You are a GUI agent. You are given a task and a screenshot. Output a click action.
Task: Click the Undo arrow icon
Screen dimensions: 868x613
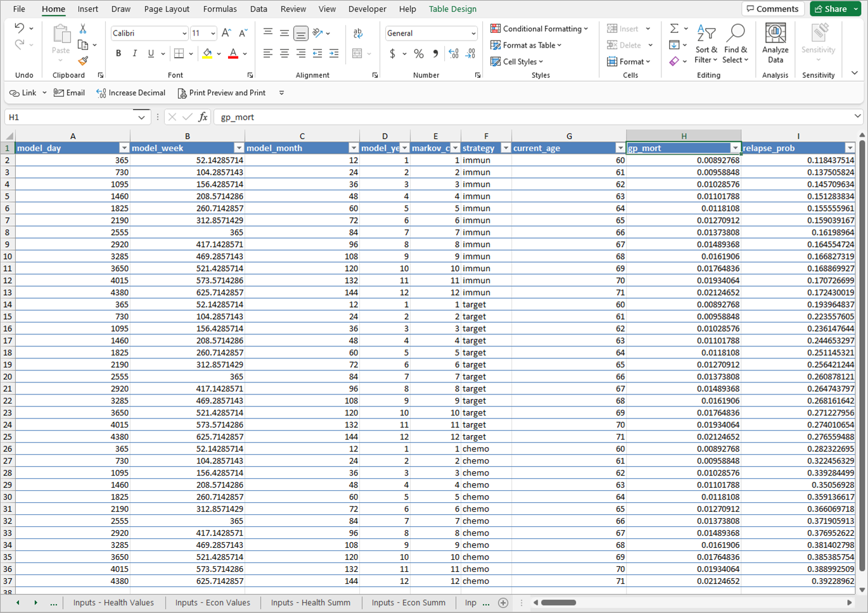[20, 28]
